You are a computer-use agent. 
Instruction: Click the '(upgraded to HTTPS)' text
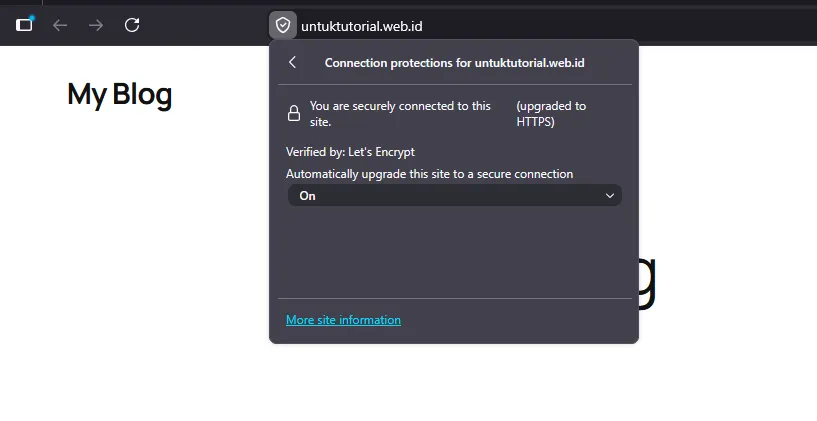tap(551, 114)
